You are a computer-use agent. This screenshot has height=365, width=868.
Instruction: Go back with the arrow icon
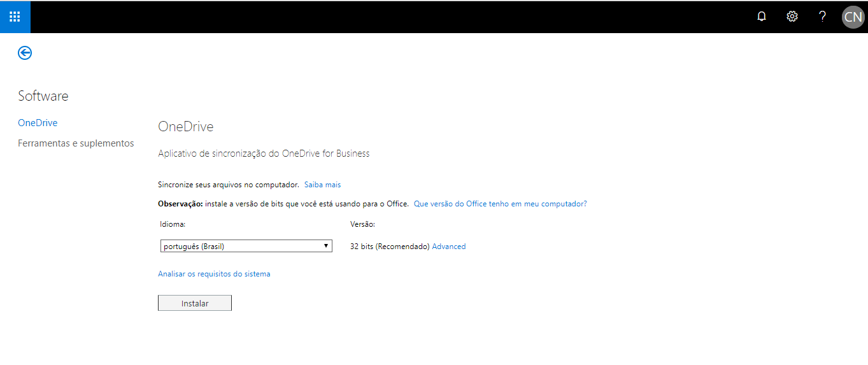tap(25, 53)
